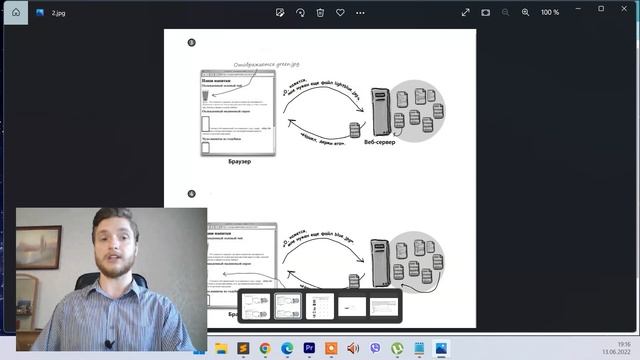The height and width of the screenshot is (360, 640).
Task: Open Sublime Text from the taskbar
Action: 243,348
